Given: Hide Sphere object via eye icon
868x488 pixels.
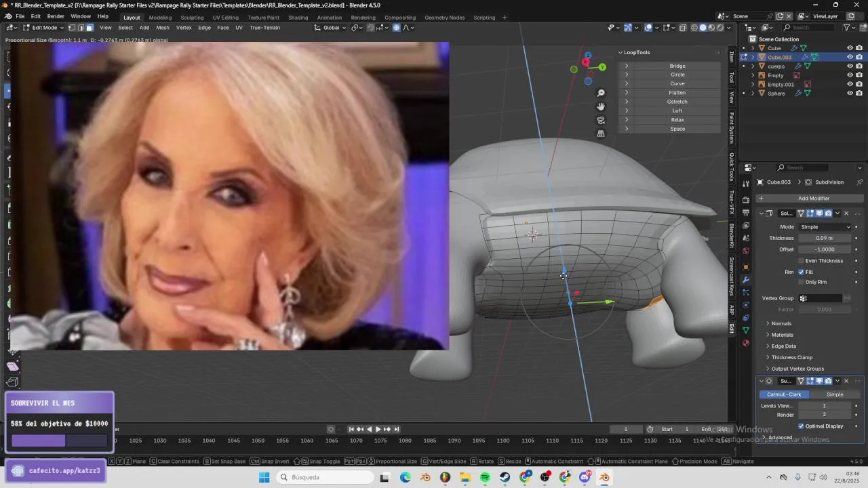Looking at the screenshot, I should tap(850, 93).
